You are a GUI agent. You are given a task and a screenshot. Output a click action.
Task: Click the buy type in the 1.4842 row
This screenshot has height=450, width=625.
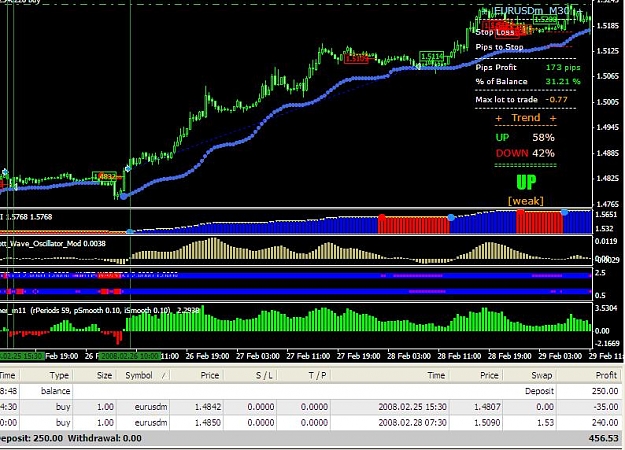click(x=63, y=407)
